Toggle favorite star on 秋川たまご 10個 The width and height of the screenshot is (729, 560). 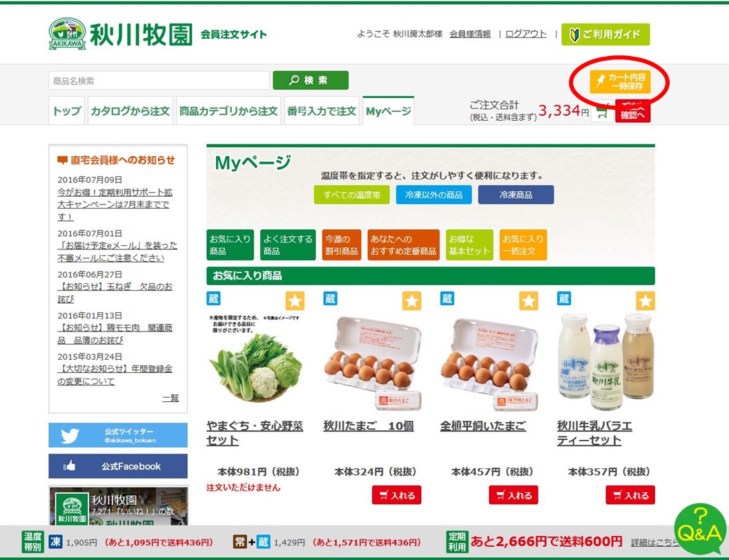(411, 301)
